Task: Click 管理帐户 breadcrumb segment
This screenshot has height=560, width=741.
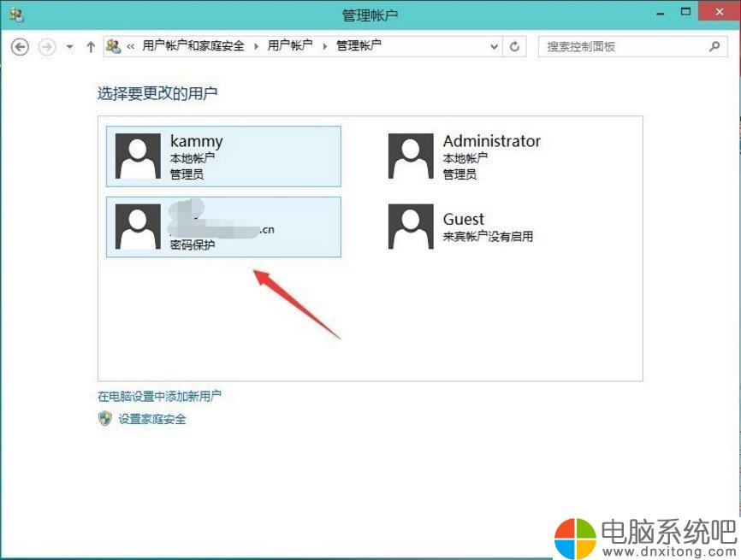Action: click(359, 46)
